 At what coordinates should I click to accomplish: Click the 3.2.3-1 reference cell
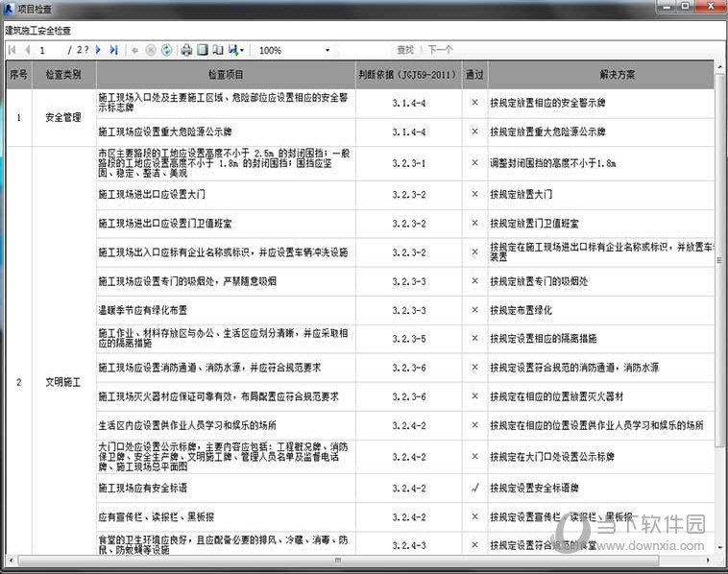point(408,163)
